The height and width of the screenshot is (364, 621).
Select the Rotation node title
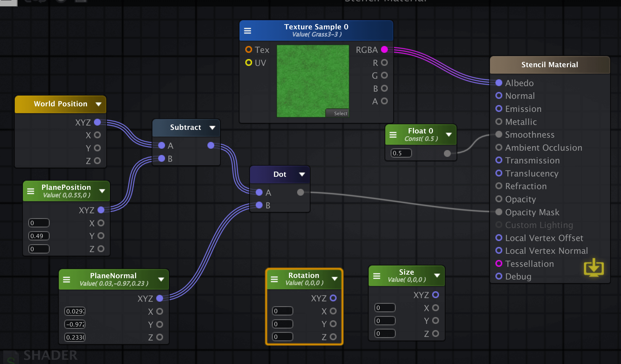[304, 275]
